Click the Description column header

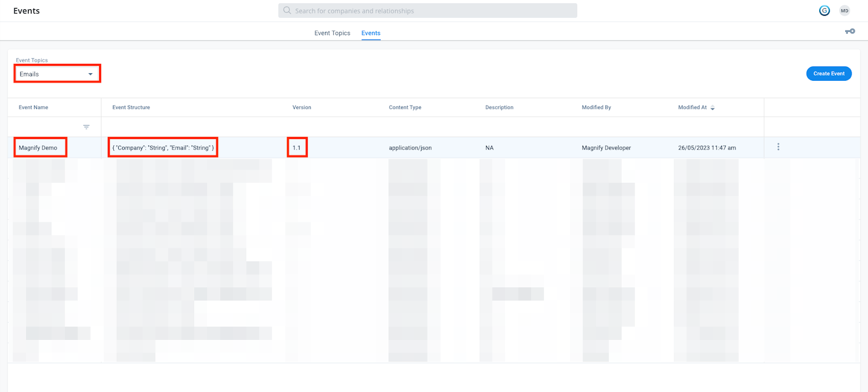coord(499,107)
